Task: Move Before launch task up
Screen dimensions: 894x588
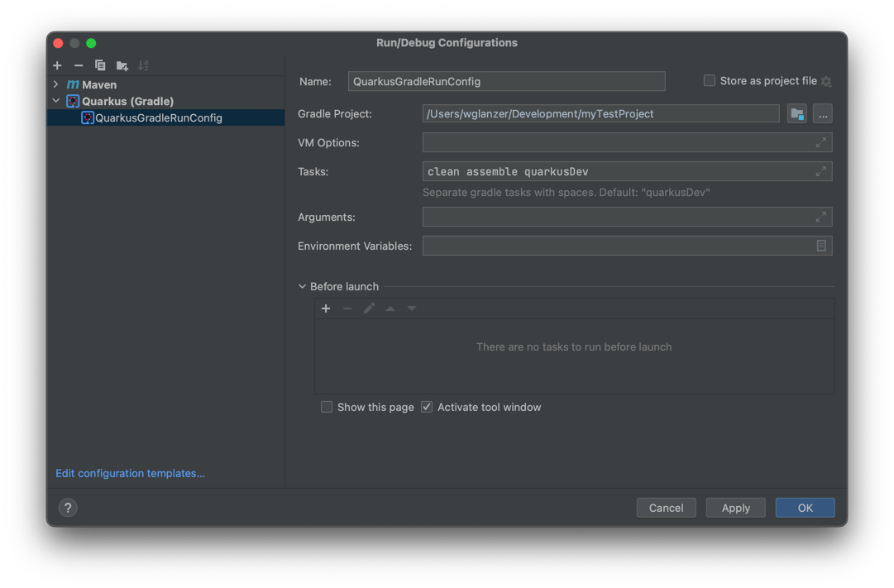Action: pos(390,308)
